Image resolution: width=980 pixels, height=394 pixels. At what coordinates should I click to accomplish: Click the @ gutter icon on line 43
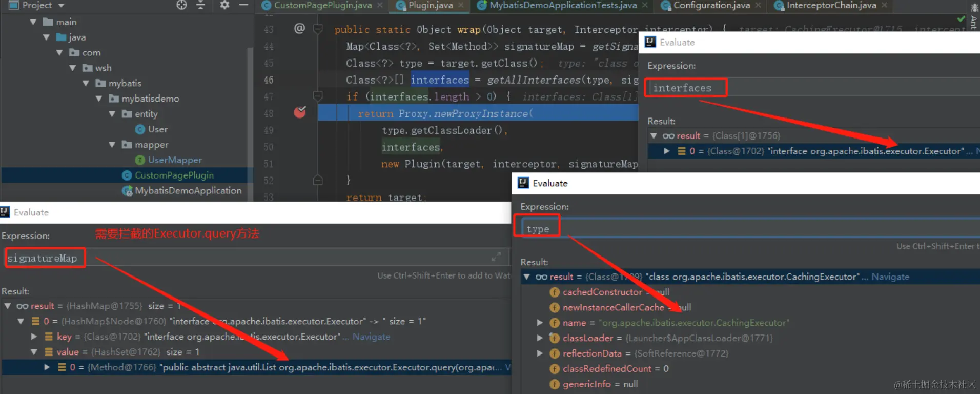click(x=299, y=28)
